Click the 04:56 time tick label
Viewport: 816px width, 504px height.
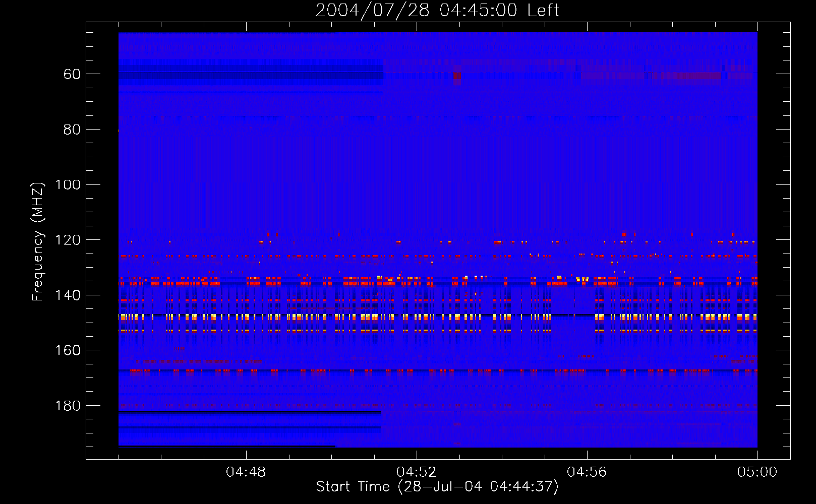(x=587, y=472)
